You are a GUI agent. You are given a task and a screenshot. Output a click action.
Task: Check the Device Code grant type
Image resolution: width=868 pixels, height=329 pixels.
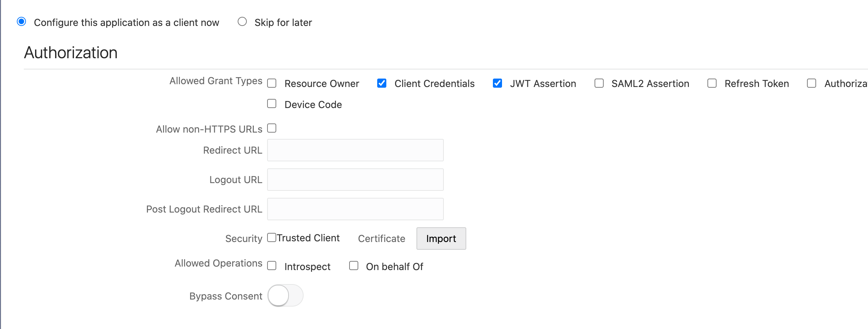[x=272, y=103]
